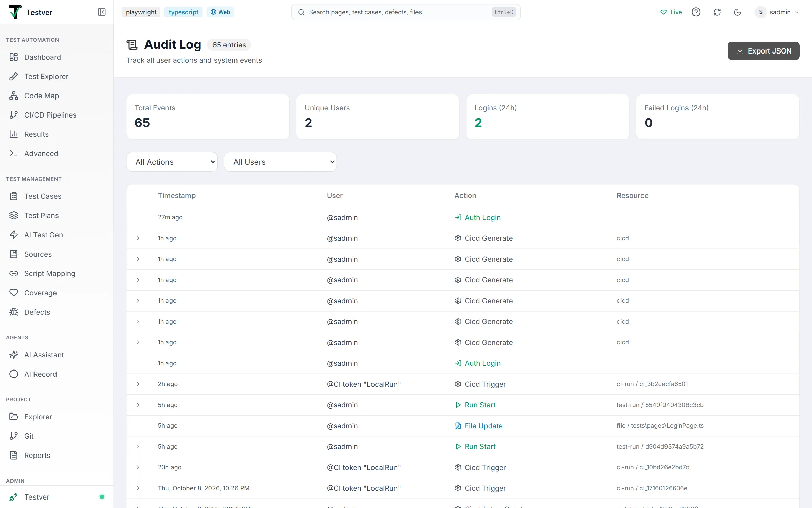Viewport: 812px width, 508px height.
Task: Open the sadmin account menu
Action: (x=777, y=12)
